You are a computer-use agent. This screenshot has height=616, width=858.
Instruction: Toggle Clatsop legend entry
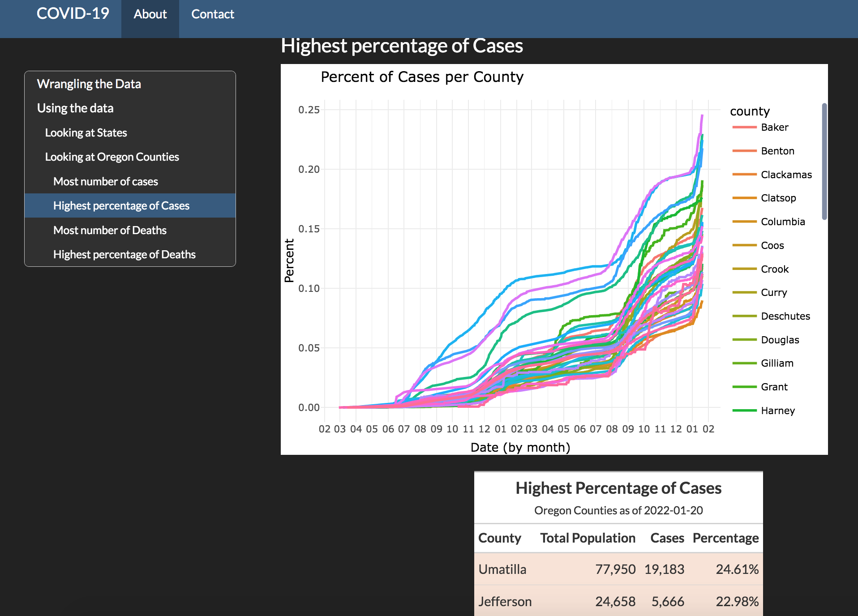(x=778, y=198)
